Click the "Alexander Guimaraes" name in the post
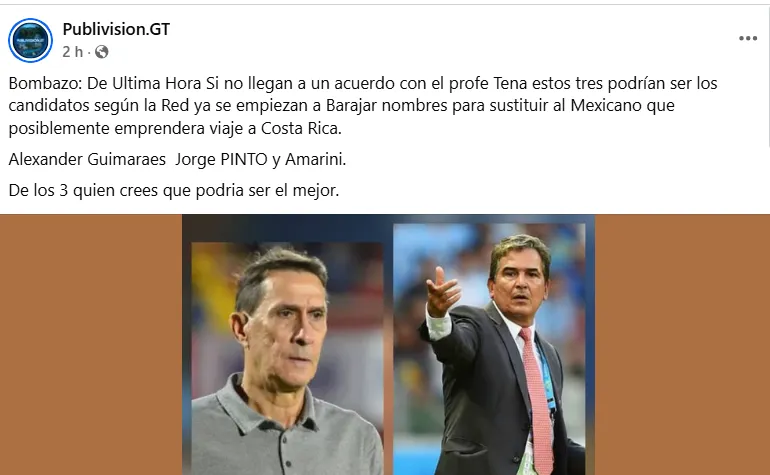Image resolution: width=770 pixels, height=475 pixels. pyautogui.click(x=87, y=159)
